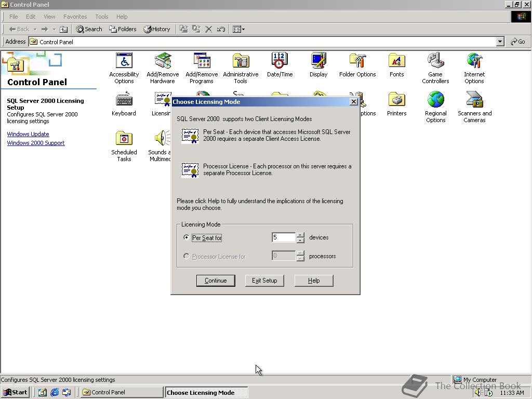The width and height of the screenshot is (532, 399).
Task: Open the Tools menu
Action: point(101,17)
